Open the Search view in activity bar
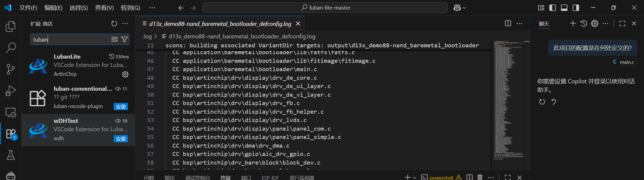This screenshot has height=180, width=644. 11,48
